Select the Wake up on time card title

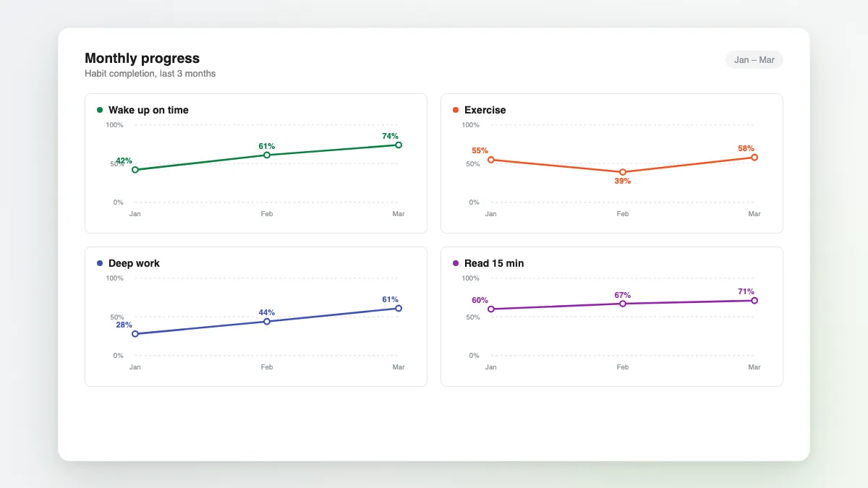pos(148,110)
